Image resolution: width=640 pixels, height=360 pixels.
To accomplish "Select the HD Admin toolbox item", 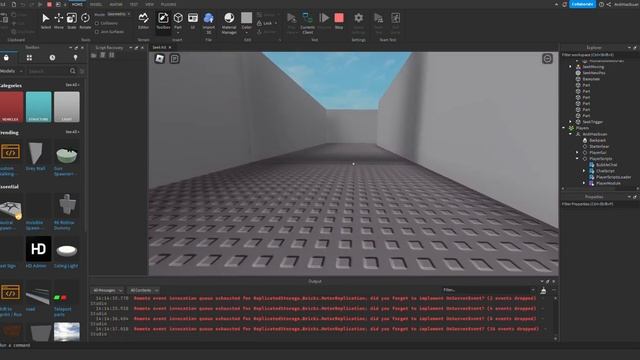I will (38, 252).
